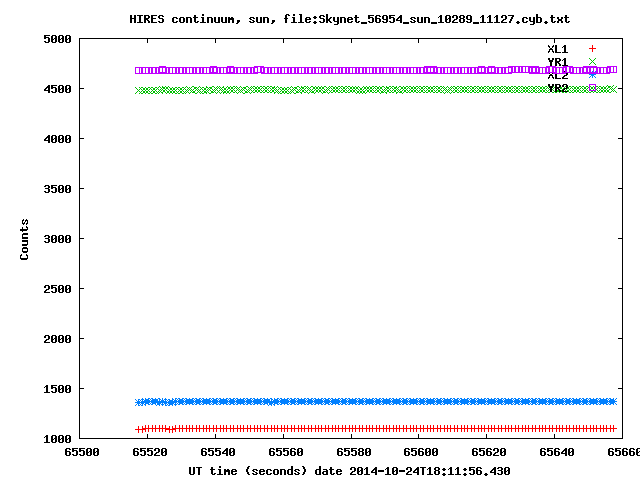
Task: Select the YR2 legend label
Action: [558, 88]
